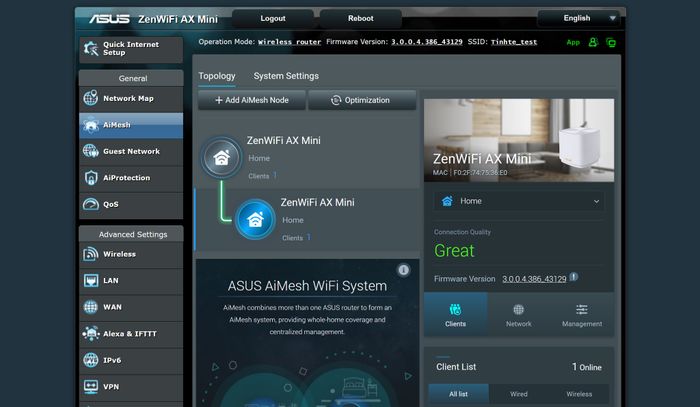Switch to the Topology tab
This screenshot has width=700, height=407.
217,76
